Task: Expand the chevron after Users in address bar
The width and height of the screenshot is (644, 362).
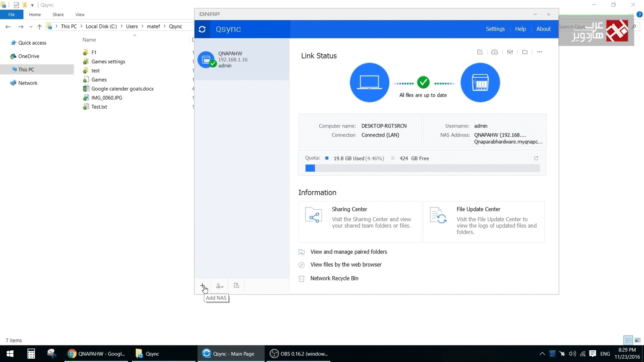Action: pyautogui.click(x=142, y=26)
